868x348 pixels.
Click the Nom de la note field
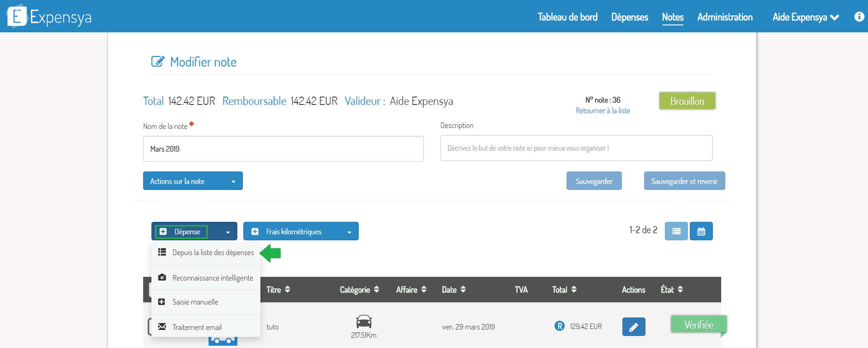click(x=283, y=149)
